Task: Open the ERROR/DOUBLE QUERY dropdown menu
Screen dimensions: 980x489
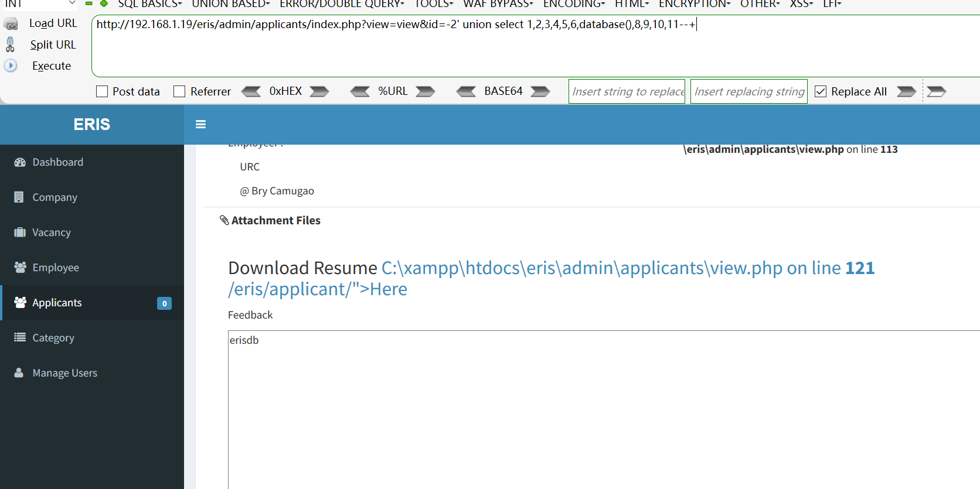Action: coord(342,4)
